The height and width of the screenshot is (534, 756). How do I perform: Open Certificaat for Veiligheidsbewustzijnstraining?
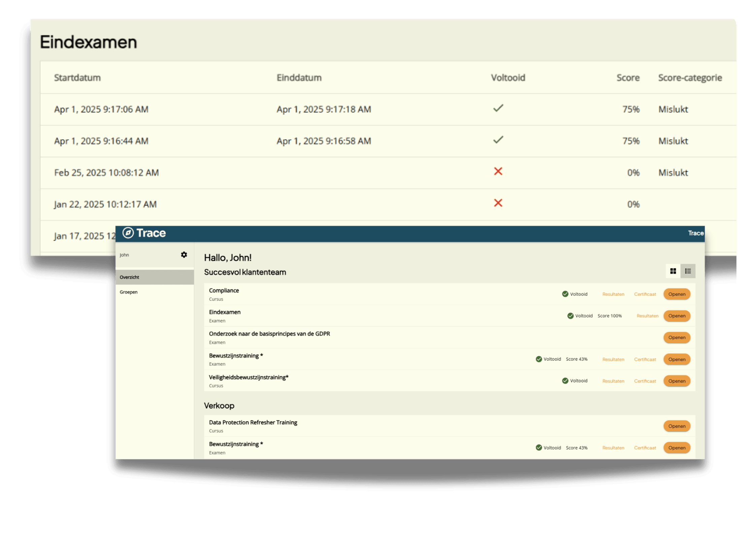pyautogui.click(x=645, y=381)
